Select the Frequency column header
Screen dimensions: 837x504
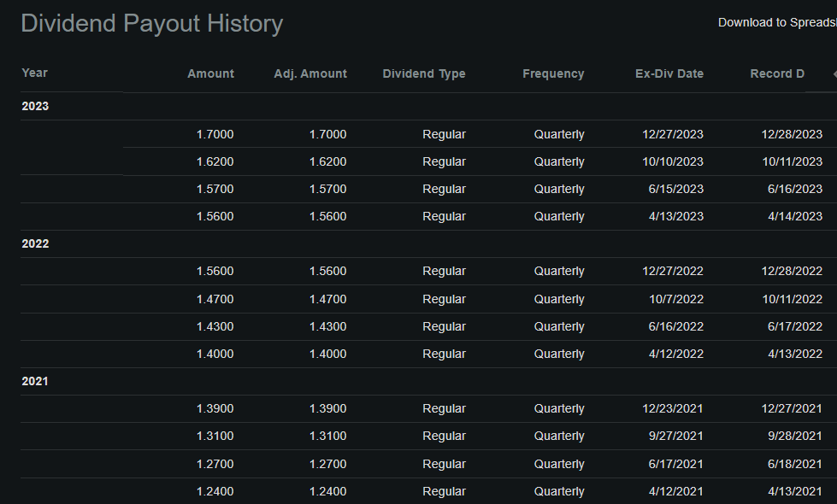553,73
